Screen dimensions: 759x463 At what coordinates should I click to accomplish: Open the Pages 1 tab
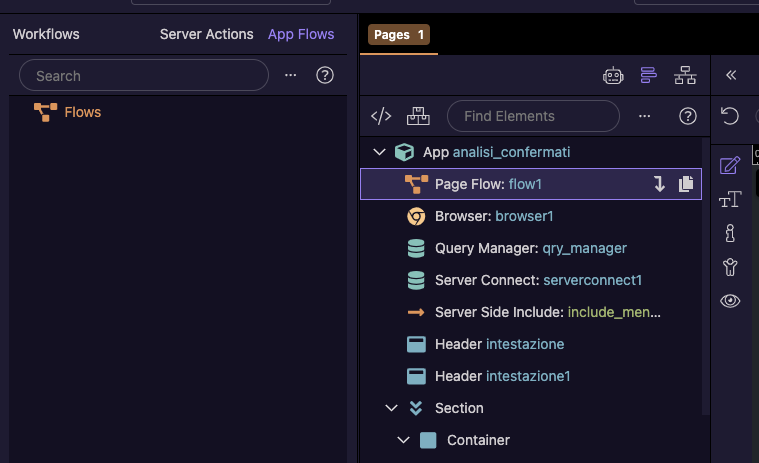tap(399, 35)
